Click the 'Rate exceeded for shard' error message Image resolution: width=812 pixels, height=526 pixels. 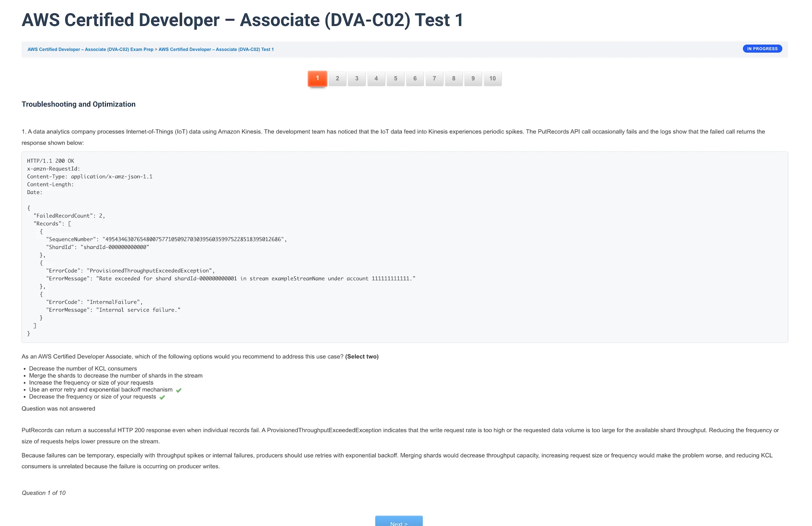(x=231, y=278)
